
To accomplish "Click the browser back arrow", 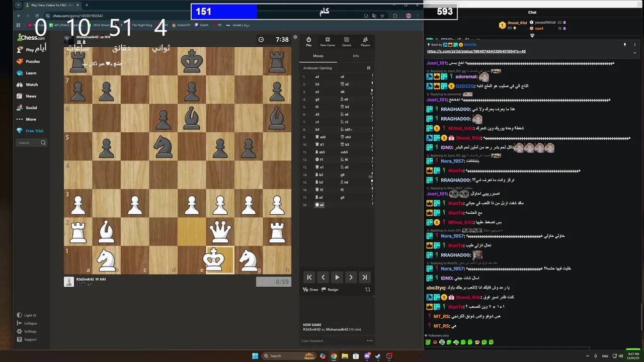I will [19, 16].
